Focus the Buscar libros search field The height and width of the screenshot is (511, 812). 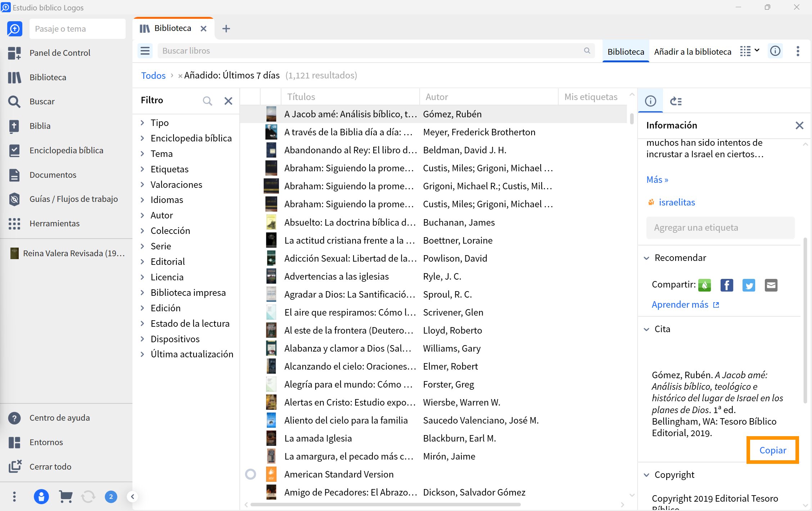pyautogui.click(x=376, y=51)
